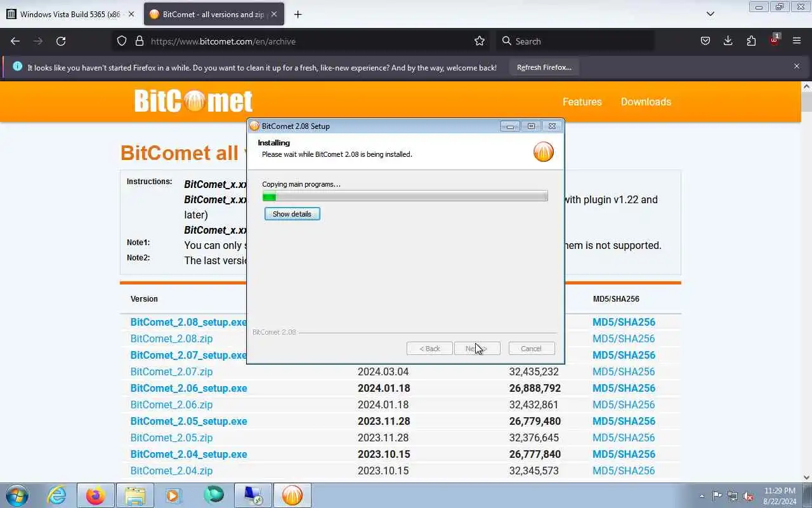The image size is (812, 508).
Task: Click the Version column header
Action: pos(144,298)
